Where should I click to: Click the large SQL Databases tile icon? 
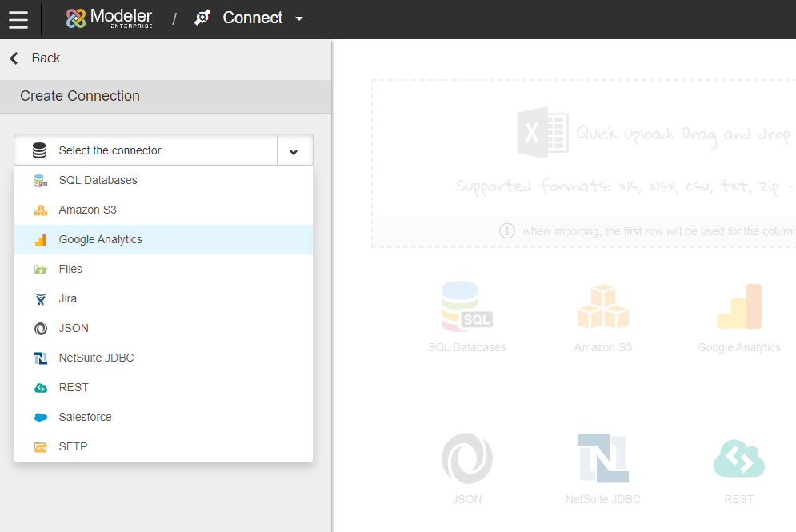pyautogui.click(x=467, y=306)
